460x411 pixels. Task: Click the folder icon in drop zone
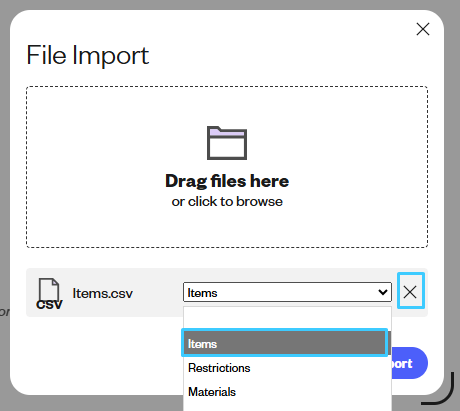[x=227, y=143]
